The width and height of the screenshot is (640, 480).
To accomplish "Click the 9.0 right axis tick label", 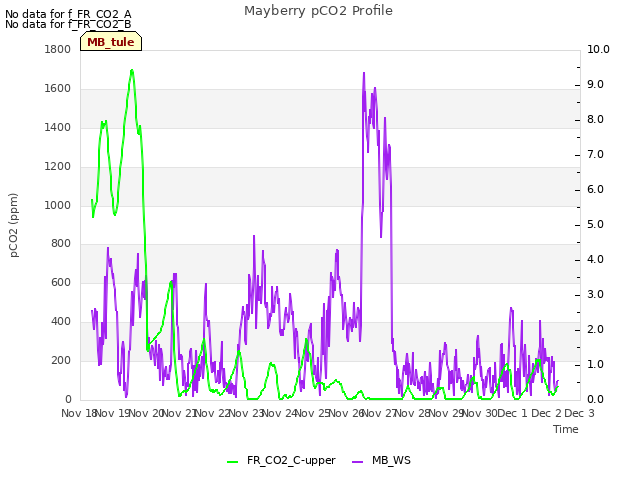I will pyautogui.click(x=595, y=84).
